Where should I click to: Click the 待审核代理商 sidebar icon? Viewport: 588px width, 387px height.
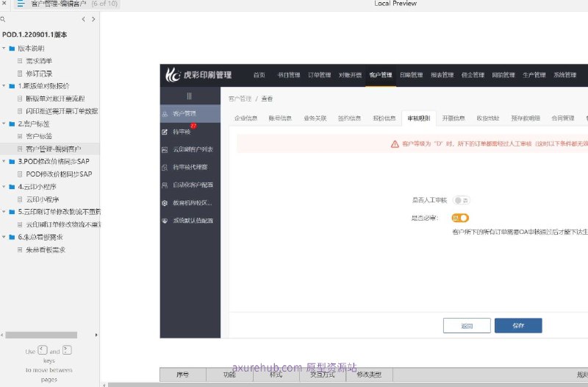(x=165, y=168)
